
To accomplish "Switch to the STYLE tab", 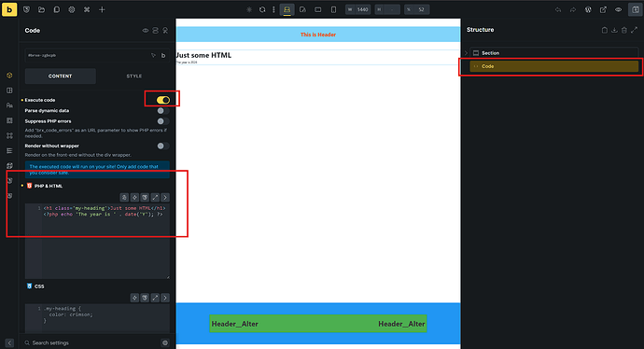I will click(133, 76).
